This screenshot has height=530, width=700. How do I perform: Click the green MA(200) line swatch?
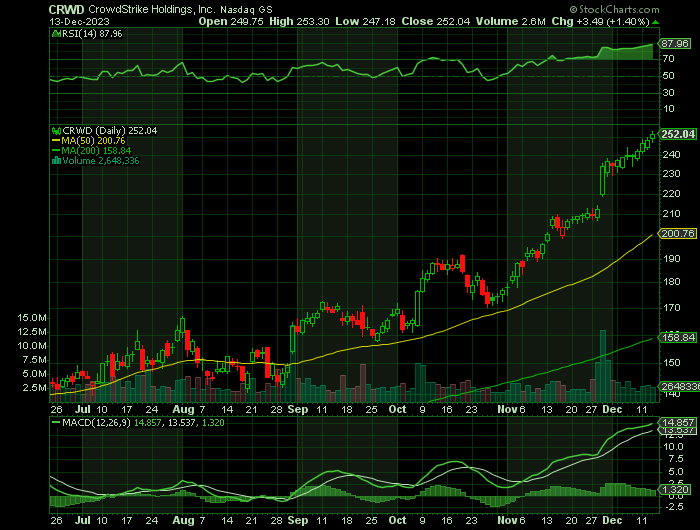[56, 151]
